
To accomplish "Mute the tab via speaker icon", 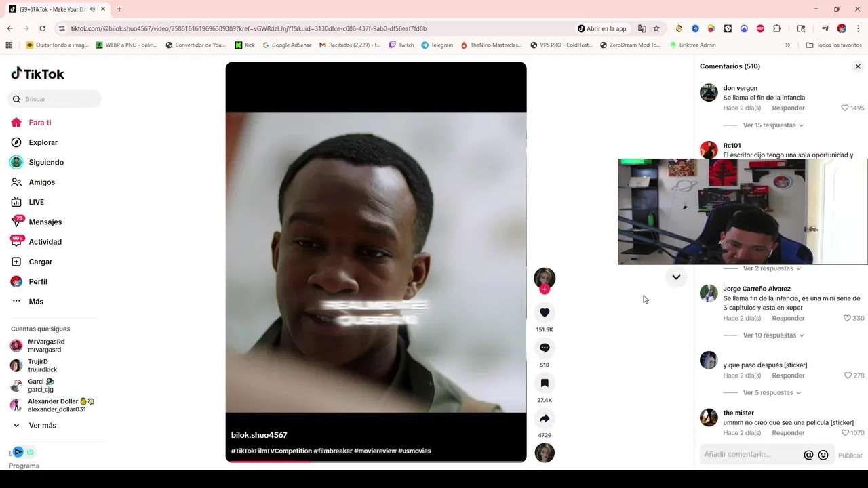I will pyautogui.click(x=92, y=9).
